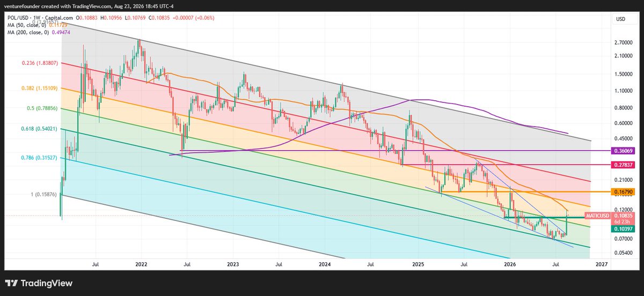Image resolution: width=644 pixels, height=296 pixels.
Task: Click the 2.10000 price axis label
Action: tap(624, 56)
